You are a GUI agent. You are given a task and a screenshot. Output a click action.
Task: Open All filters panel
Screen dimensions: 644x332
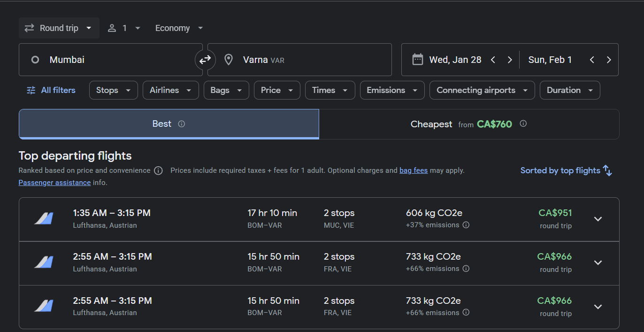51,90
